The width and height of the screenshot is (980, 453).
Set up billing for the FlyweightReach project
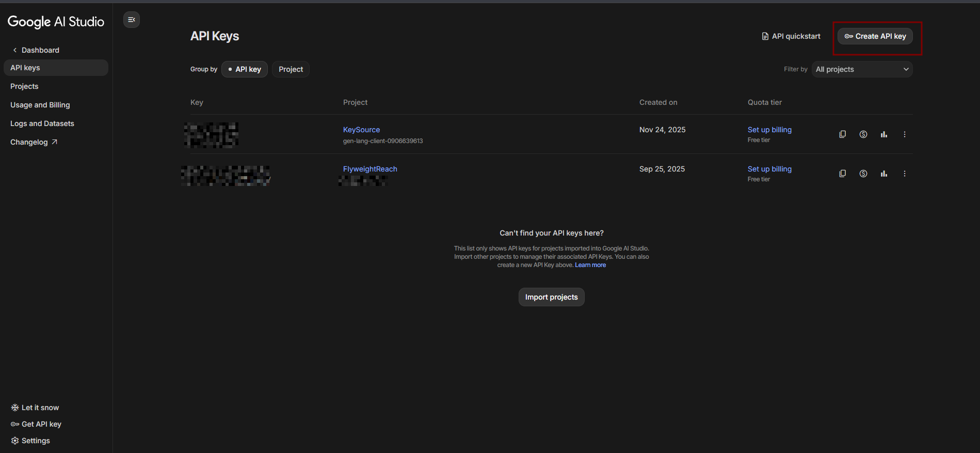[x=769, y=169]
